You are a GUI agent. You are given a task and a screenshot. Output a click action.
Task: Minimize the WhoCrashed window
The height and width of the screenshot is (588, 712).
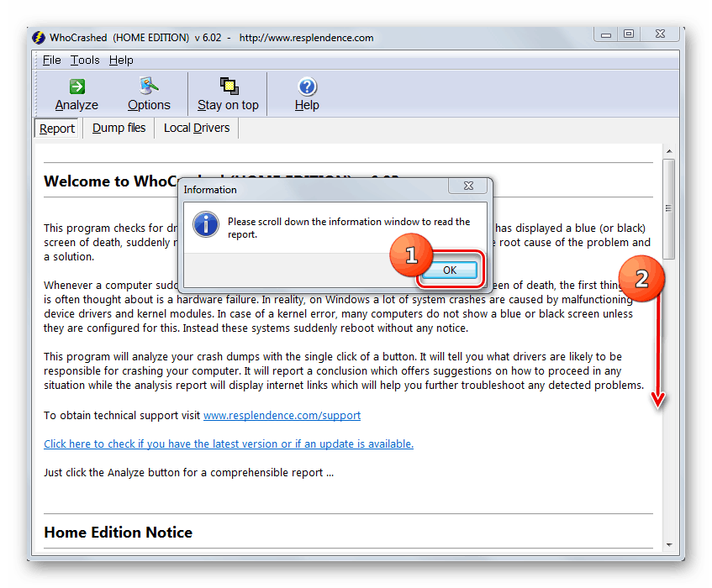coord(606,34)
